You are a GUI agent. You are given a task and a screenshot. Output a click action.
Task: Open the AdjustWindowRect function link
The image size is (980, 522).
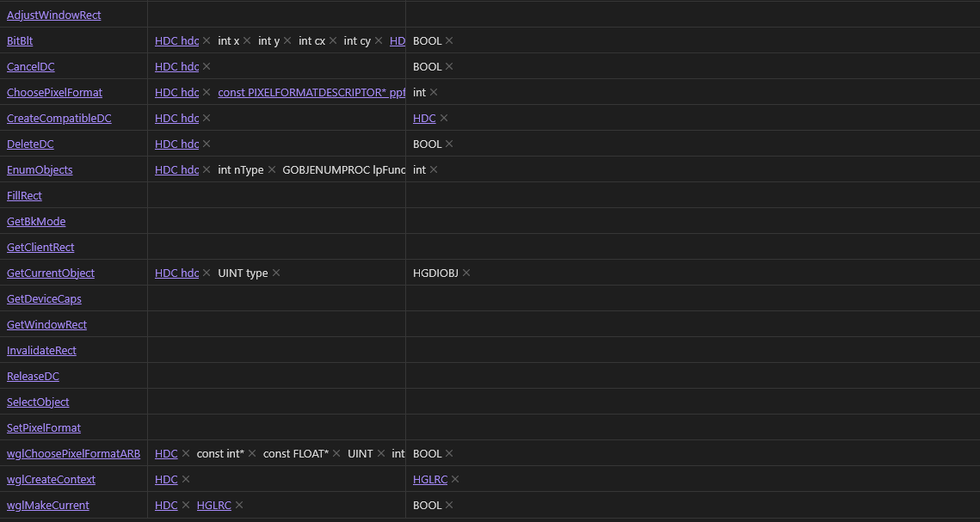[53, 15]
